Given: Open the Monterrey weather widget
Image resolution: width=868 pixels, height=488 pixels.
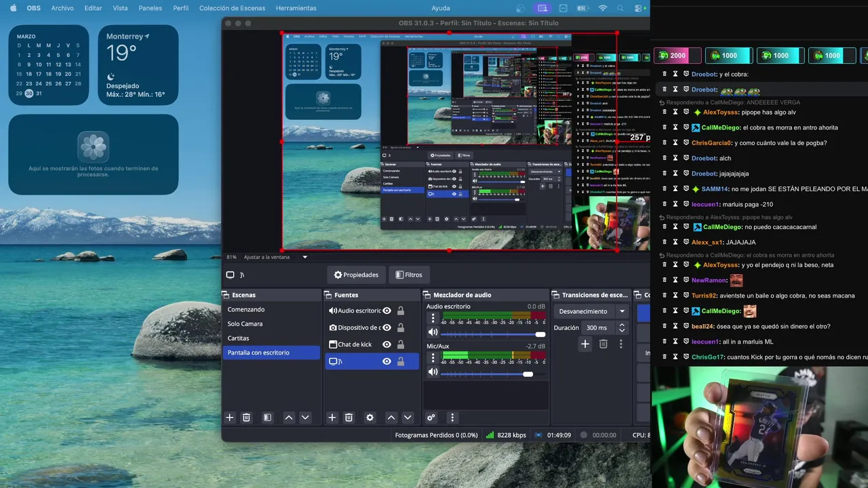Looking at the screenshot, I should coord(138,65).
